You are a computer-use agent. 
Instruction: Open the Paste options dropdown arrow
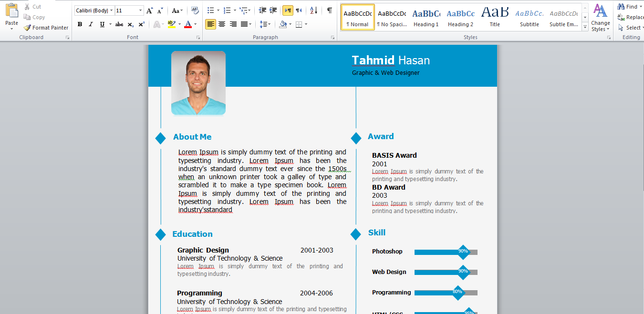coord(11,29)
